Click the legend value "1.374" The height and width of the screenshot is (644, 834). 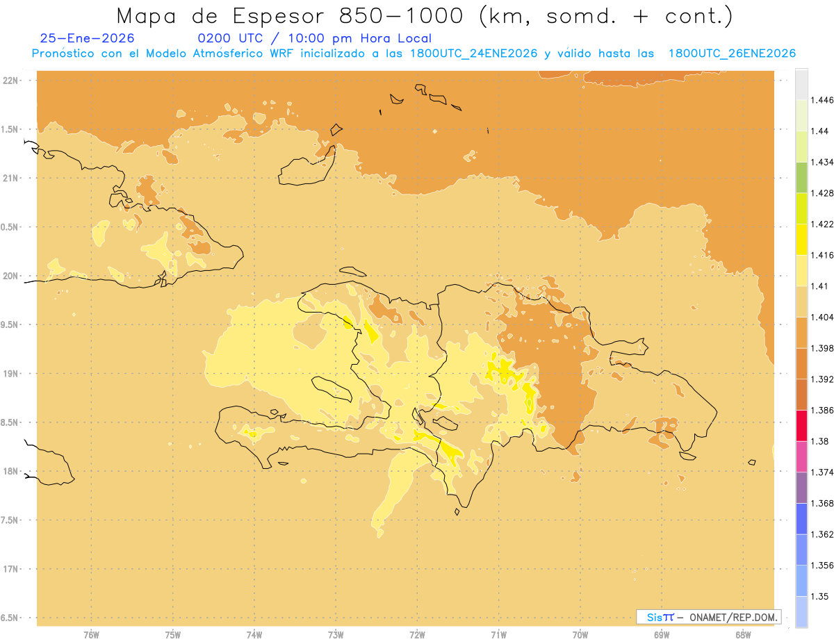coord(824,472)
